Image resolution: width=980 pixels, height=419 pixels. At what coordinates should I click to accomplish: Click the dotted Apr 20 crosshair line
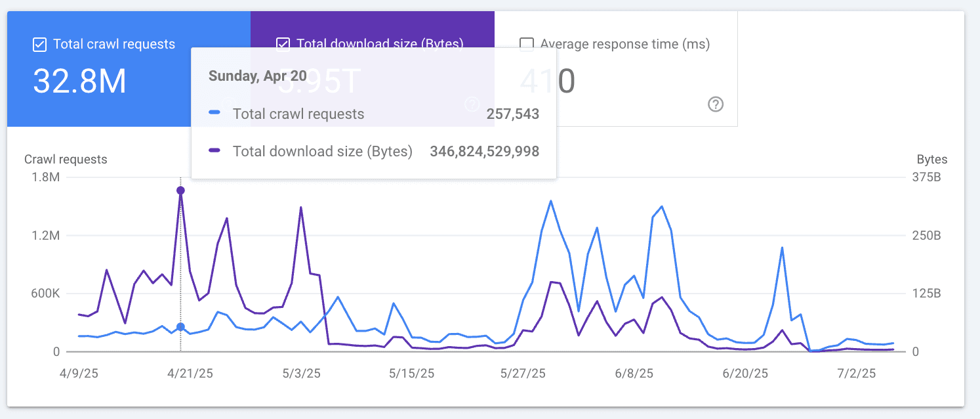point(180,263)
